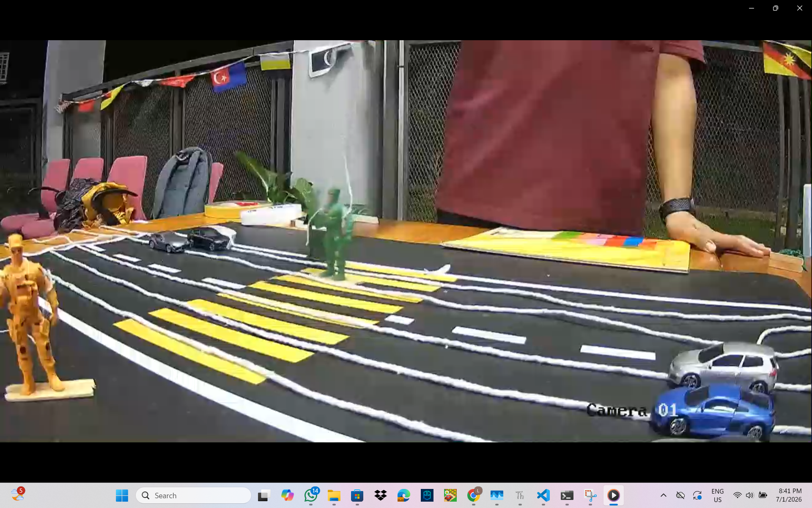The width and height of the screenshot is (812, 508).
Task: Open the weather widgets panel
Action: coord(18,494)
